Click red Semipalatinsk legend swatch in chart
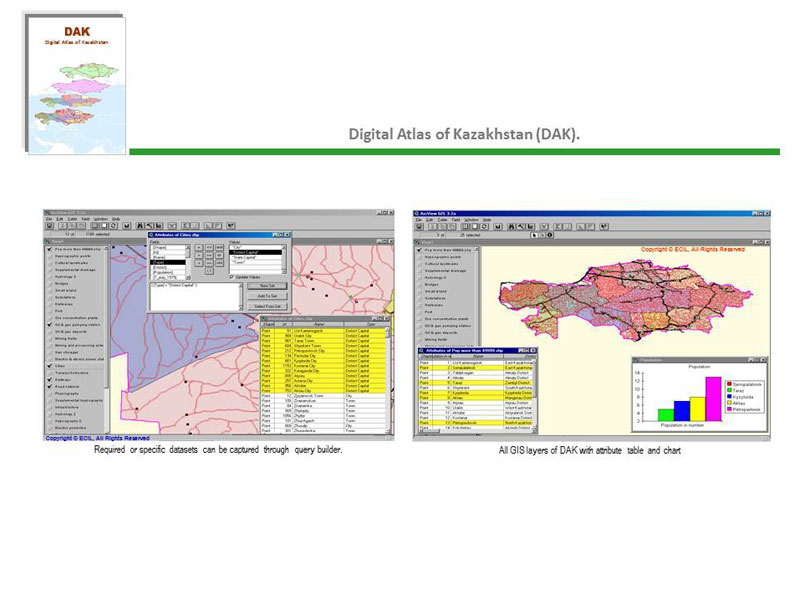 [730, 384]
